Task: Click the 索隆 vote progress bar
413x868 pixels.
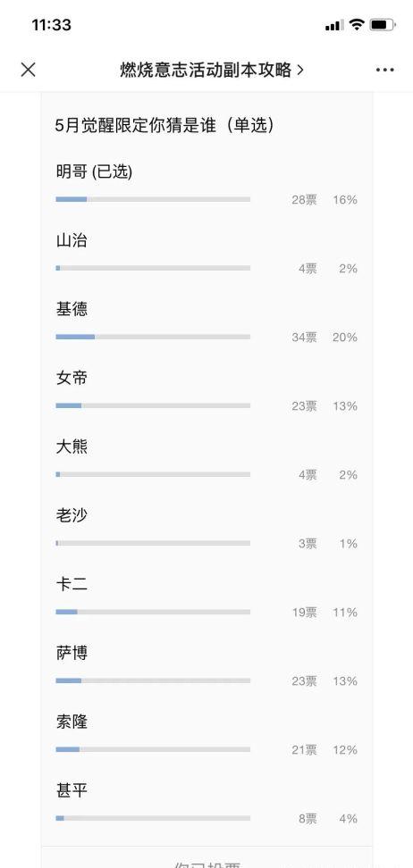Action: tap(153, 749)
